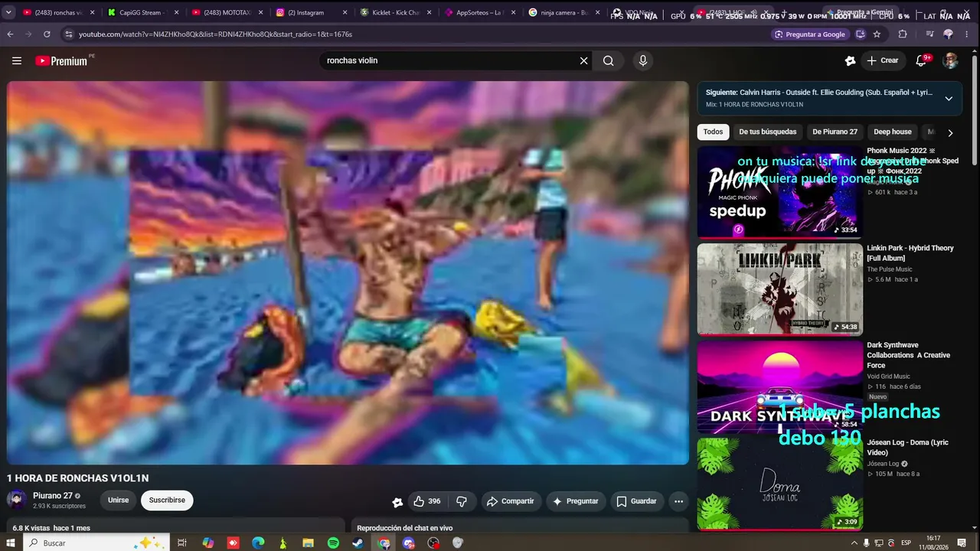Open the YouTube hamburger guide menu
The image size is (980, 551).
17,60
